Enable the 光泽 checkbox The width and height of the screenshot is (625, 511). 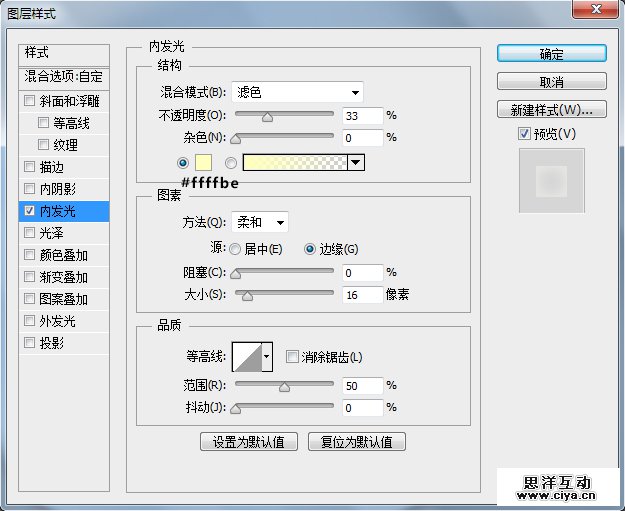tap(29, 232)
